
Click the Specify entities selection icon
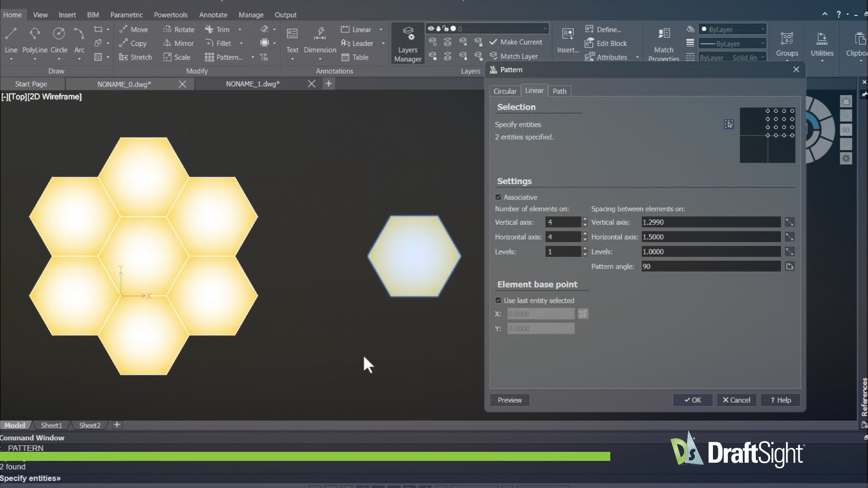(x=729, y=124)
